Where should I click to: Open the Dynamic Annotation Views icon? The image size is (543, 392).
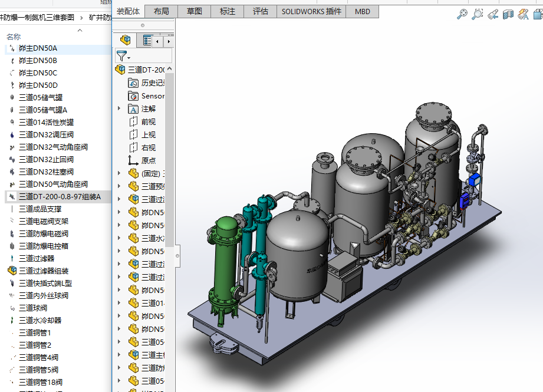point(523,15)
